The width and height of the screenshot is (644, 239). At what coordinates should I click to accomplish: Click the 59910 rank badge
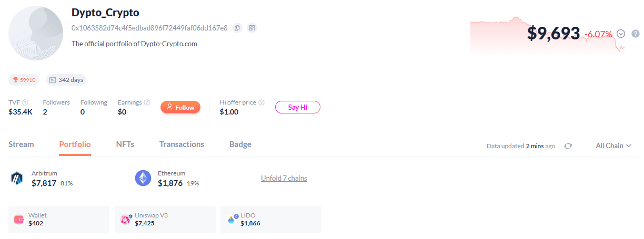[24, 80]
